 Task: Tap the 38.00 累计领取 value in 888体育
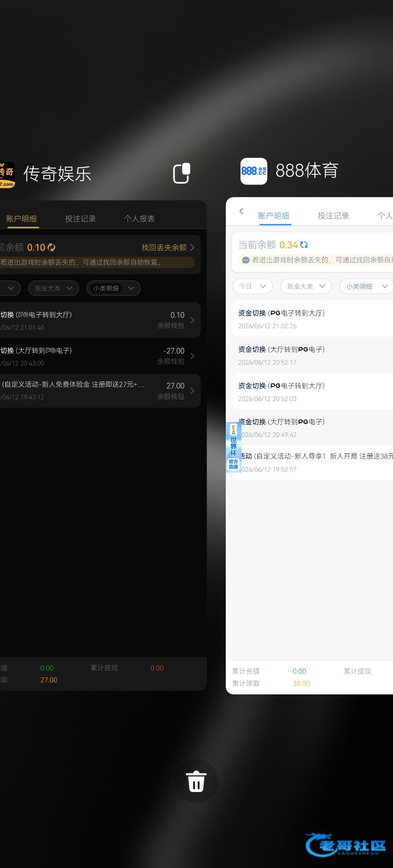point(301,684)
